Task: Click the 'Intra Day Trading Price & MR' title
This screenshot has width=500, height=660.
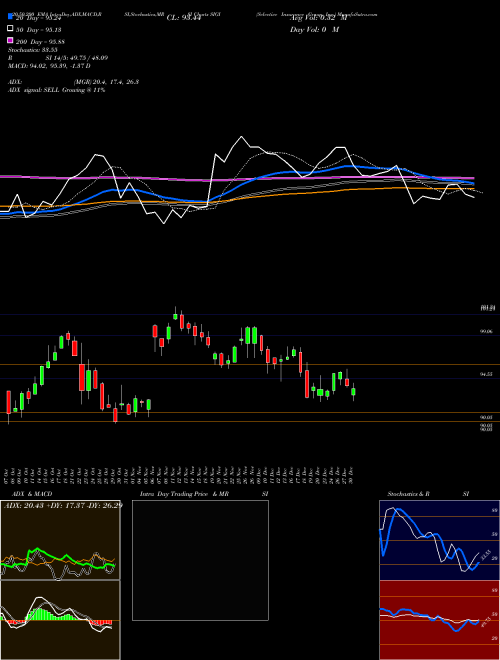Action: (x=184, y=494)
